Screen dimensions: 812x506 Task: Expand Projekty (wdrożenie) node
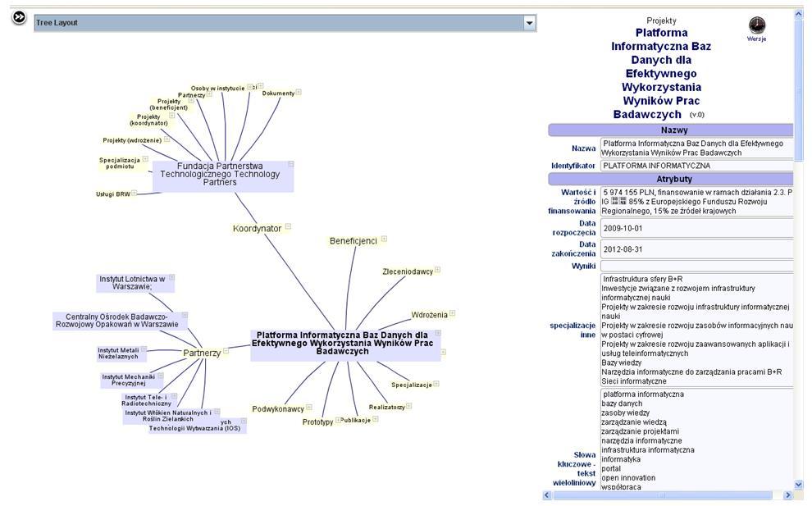(x=167, y=139)
